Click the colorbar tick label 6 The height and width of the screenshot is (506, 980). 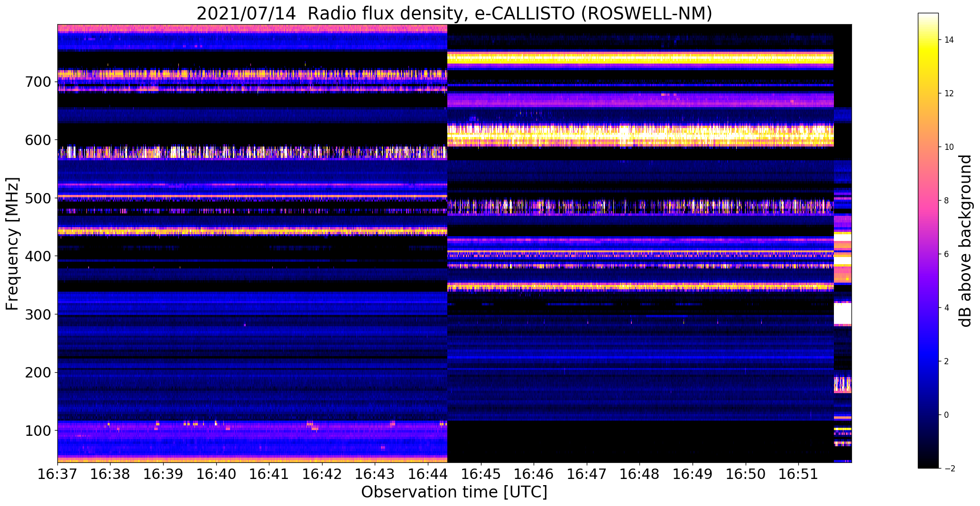click(947, 254)
